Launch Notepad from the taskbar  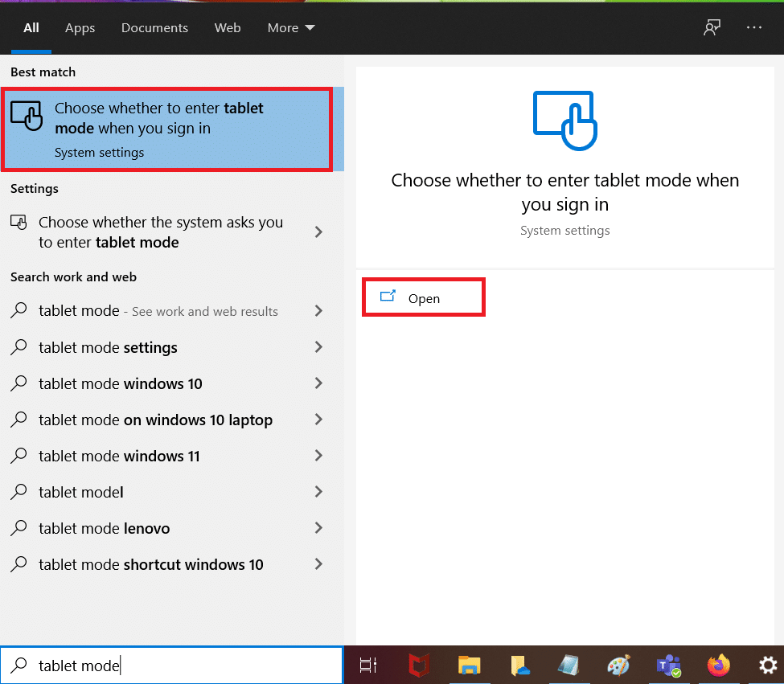[569, 665]
